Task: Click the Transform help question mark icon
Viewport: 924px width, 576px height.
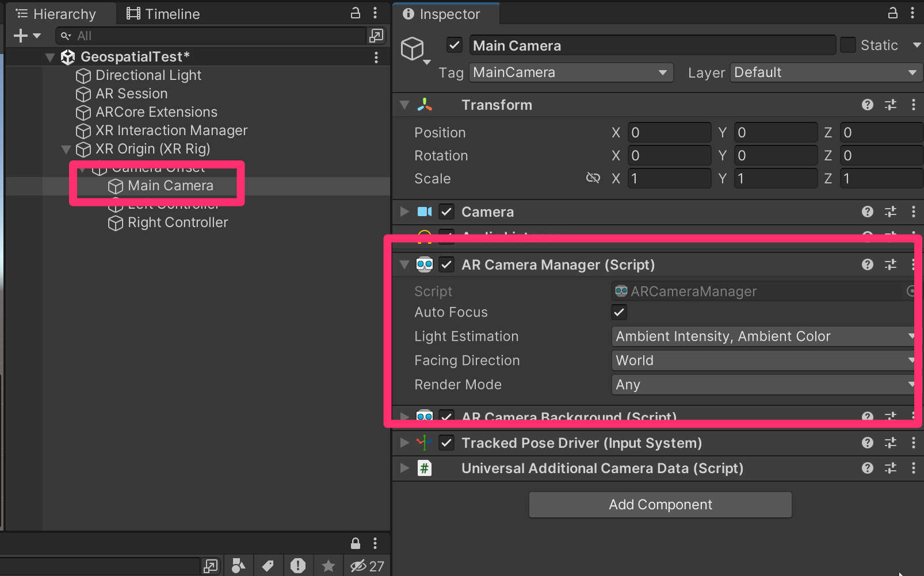Action: (x=868, y=105)
